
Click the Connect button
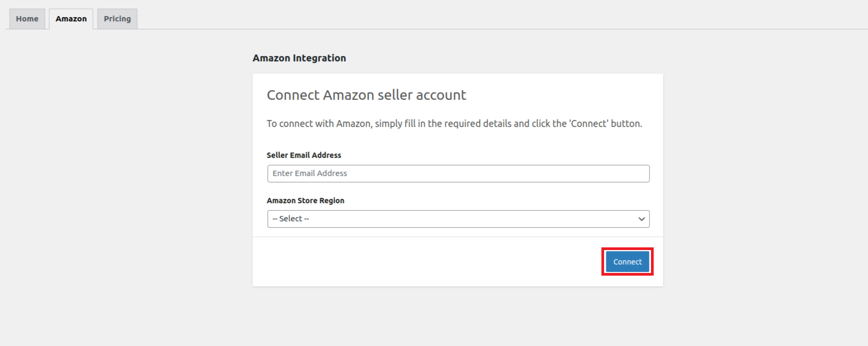point(627,261)
